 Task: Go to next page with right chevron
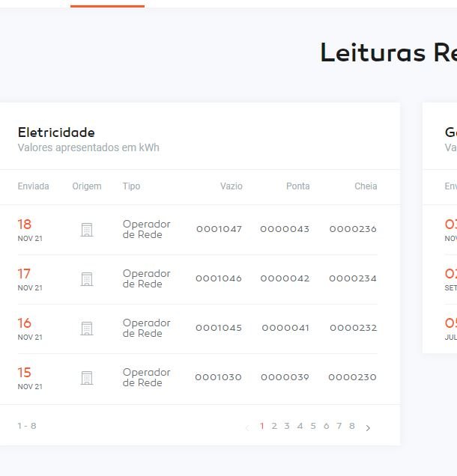368,427
